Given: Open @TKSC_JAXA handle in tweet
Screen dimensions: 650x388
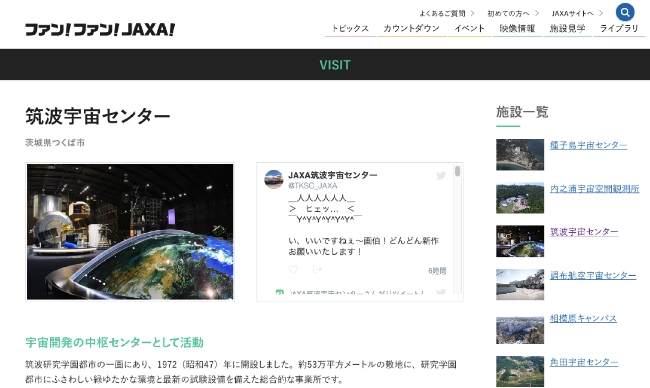Looking at the screenshot, I should (x=313, y=186).
